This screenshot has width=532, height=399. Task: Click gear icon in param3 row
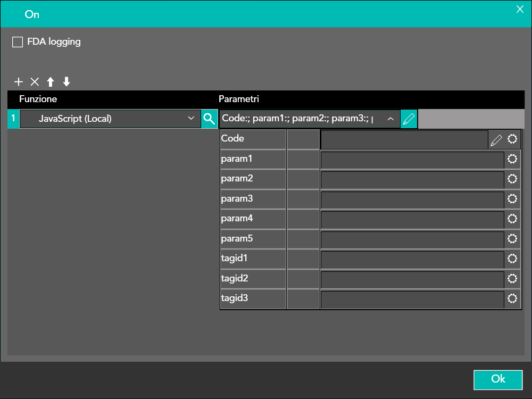[x=512, y=199]
